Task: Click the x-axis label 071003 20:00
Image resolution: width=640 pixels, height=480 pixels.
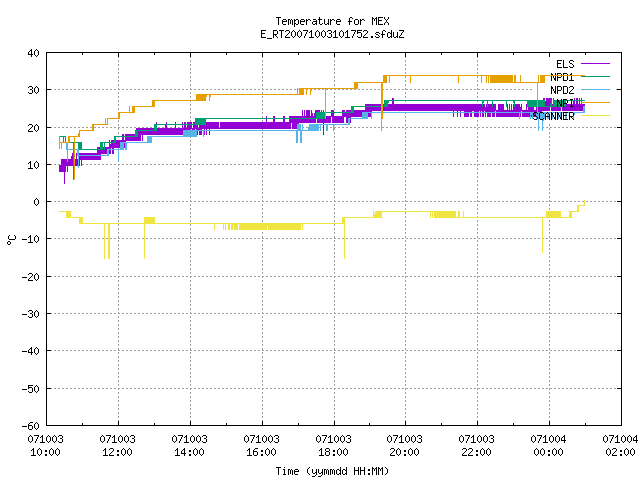Action: [404, 446]
